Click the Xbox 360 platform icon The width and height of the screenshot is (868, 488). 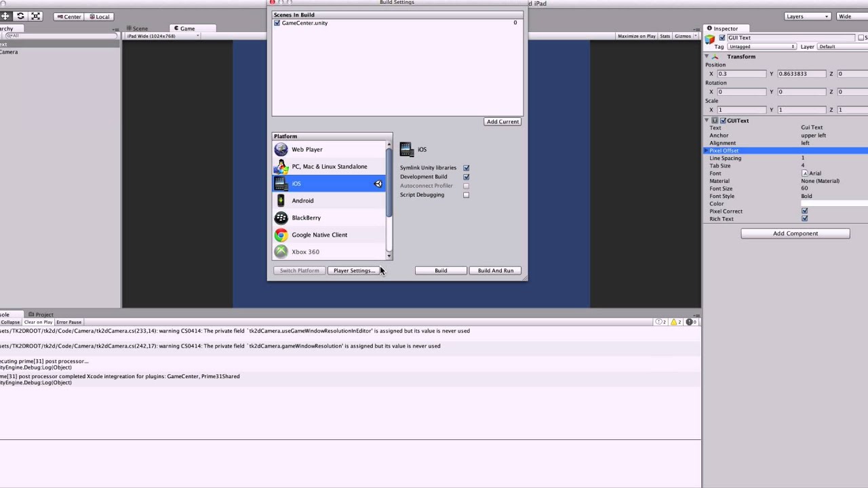[x=281, y=251]
